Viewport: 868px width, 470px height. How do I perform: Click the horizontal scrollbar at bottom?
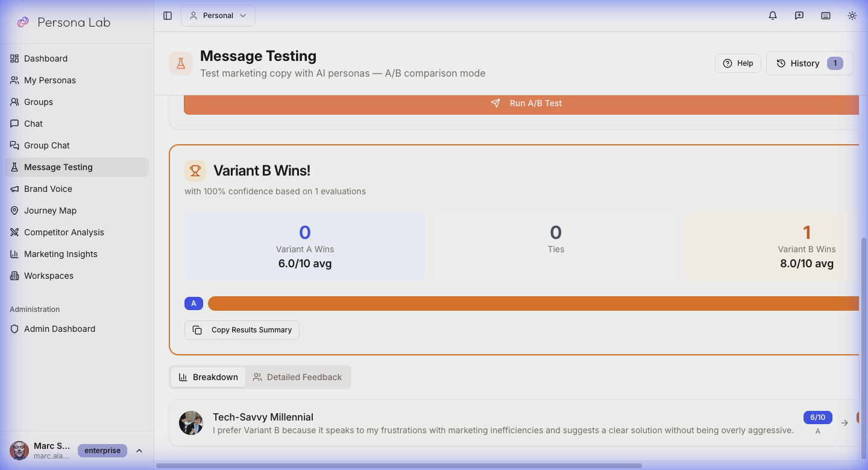click(398, 466)
